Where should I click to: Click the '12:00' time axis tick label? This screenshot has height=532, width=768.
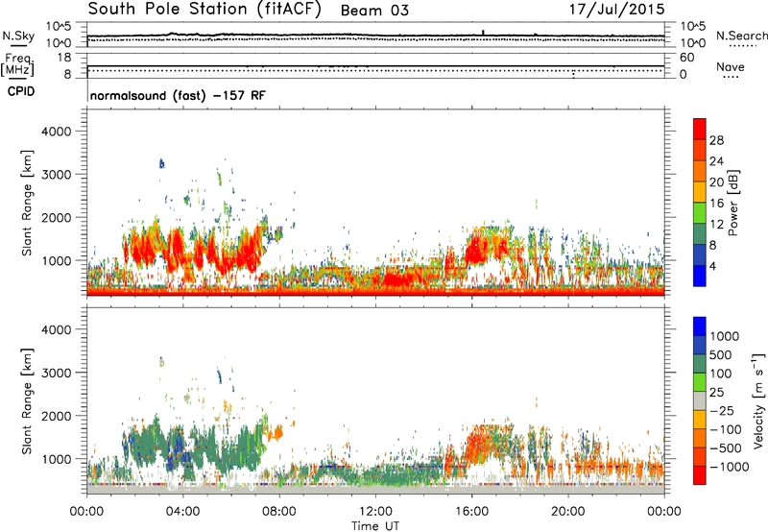click(375, 512)
